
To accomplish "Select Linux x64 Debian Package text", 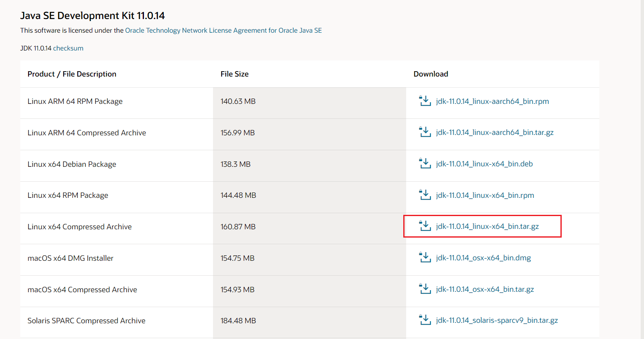I will click(72, 164).
